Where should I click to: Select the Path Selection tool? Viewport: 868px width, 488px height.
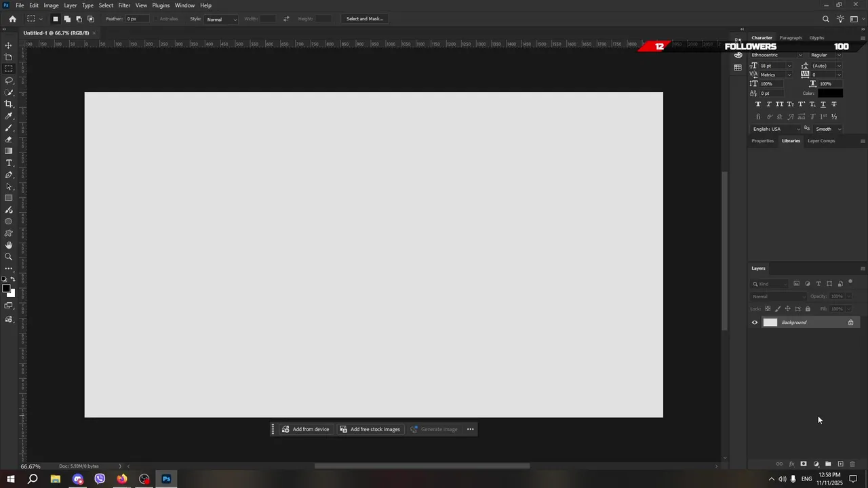pos(9,186)
